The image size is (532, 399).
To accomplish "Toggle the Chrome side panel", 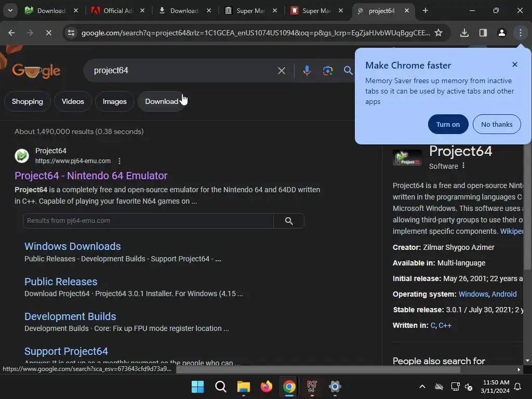I will click(483, 33).
